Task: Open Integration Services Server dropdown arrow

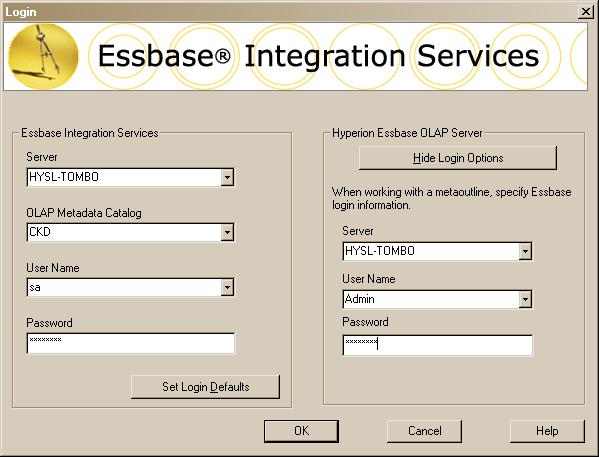Action: [227, 177]
